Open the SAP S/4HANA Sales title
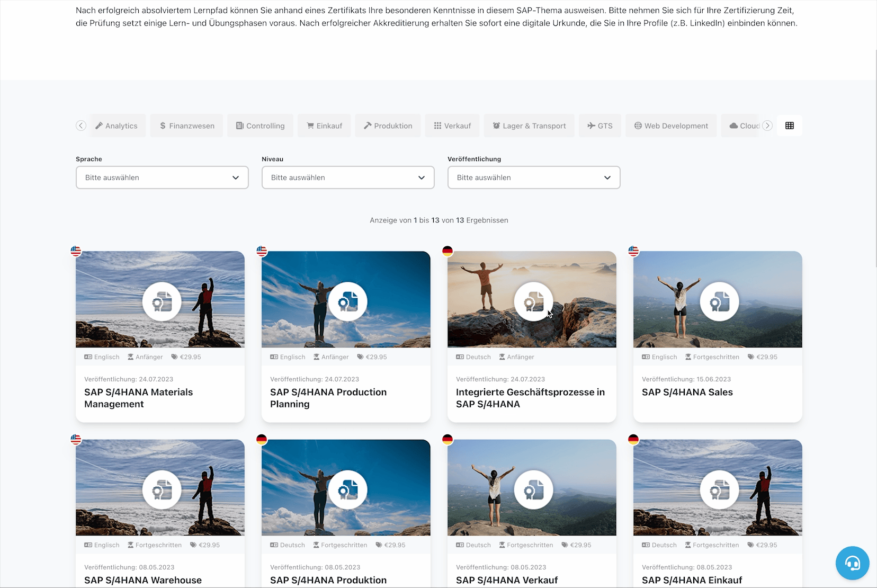This screenshot has height=588, width=877. pos(687,392)
